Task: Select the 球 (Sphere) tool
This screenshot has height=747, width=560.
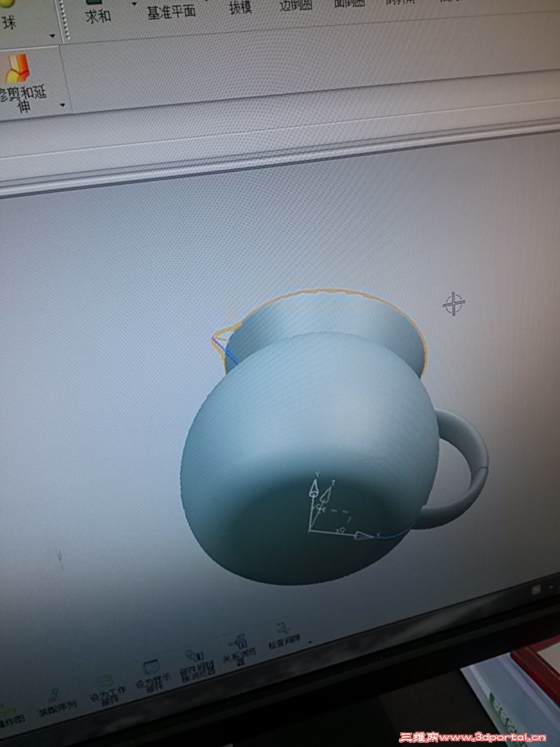Action: (x=9, y=15)
